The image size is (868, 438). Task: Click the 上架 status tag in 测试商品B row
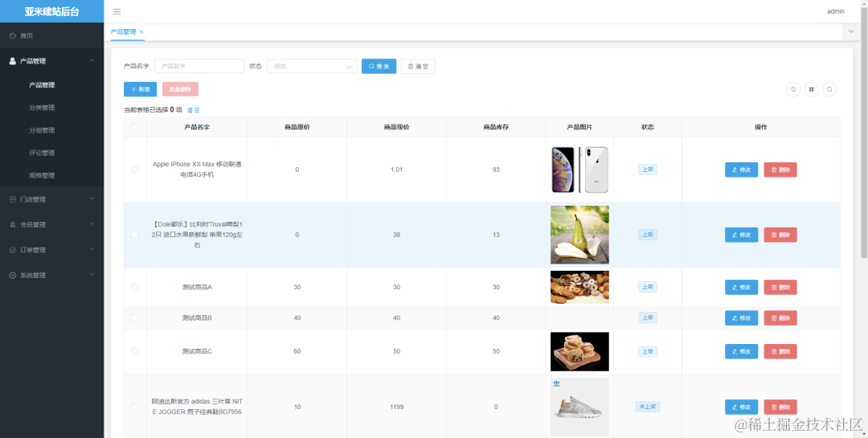[x=647, y=317]
